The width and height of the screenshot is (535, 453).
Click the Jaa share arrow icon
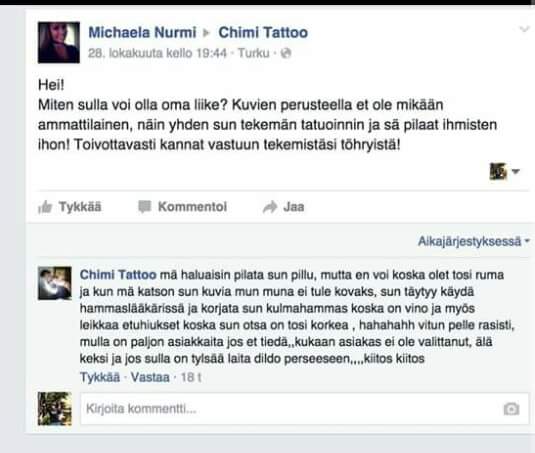pos(270,207)
